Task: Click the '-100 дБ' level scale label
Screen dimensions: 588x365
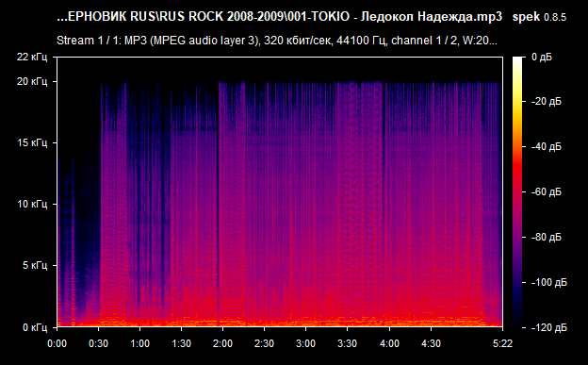Action: [x=549, y=282]
